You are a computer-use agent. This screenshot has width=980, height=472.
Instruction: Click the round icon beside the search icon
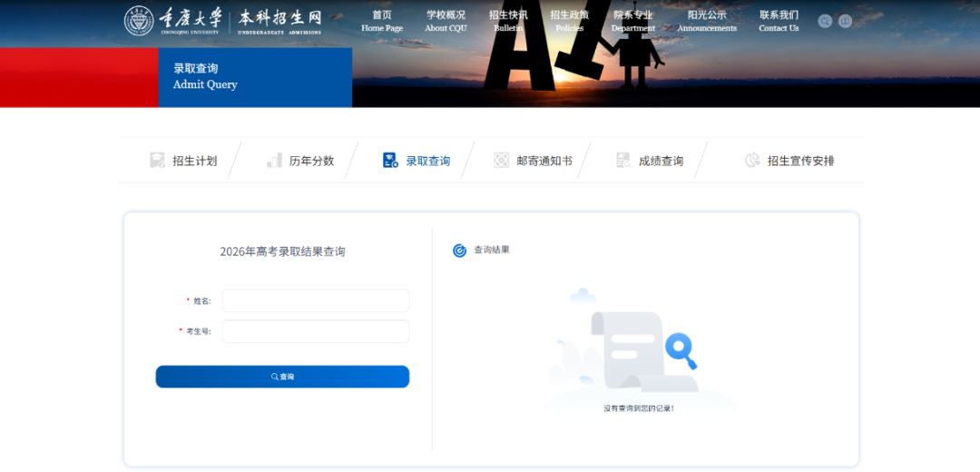845,21
